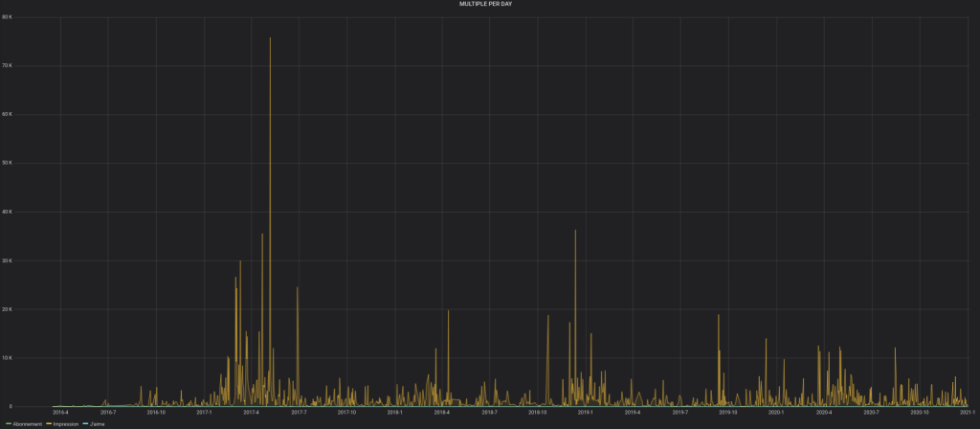Viewport: 980px width, 429px height.
Task: Click the 40 K y-axis label
Action: coord(7,212)
